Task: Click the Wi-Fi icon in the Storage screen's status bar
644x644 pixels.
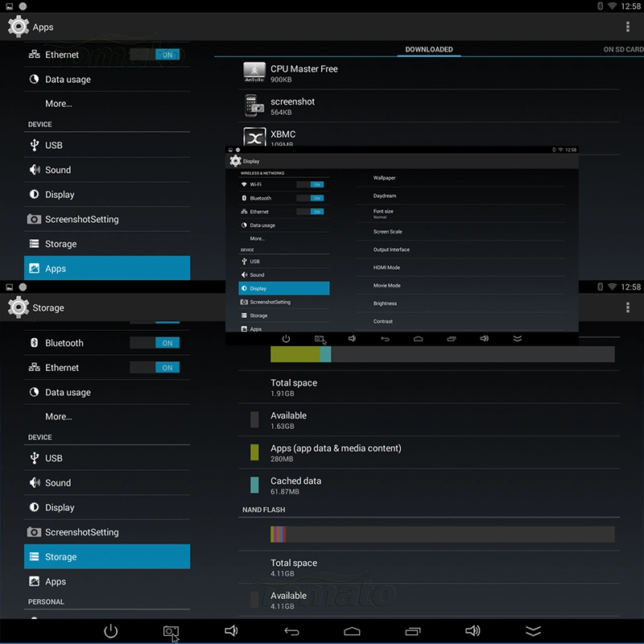Action: point(612,287)
